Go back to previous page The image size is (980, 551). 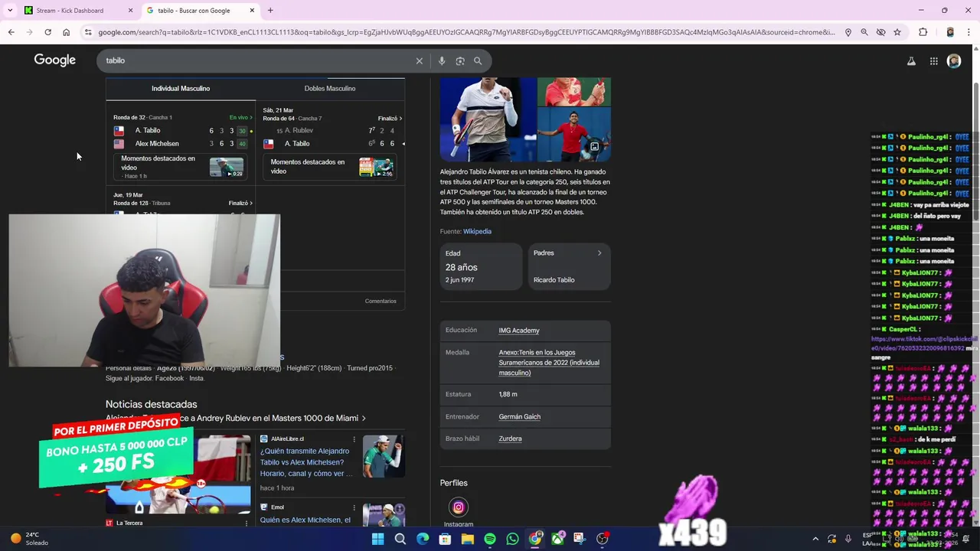11,32
